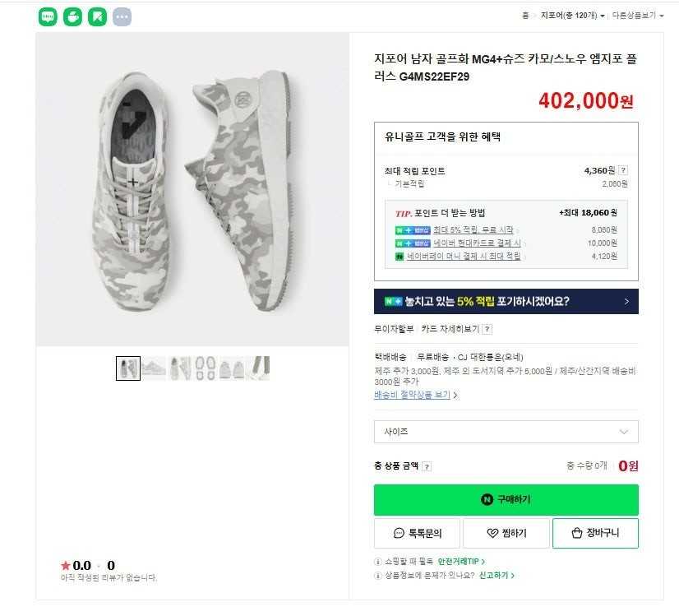Expand the 다른상품보기 dropdown

click(x=636, y=16)
